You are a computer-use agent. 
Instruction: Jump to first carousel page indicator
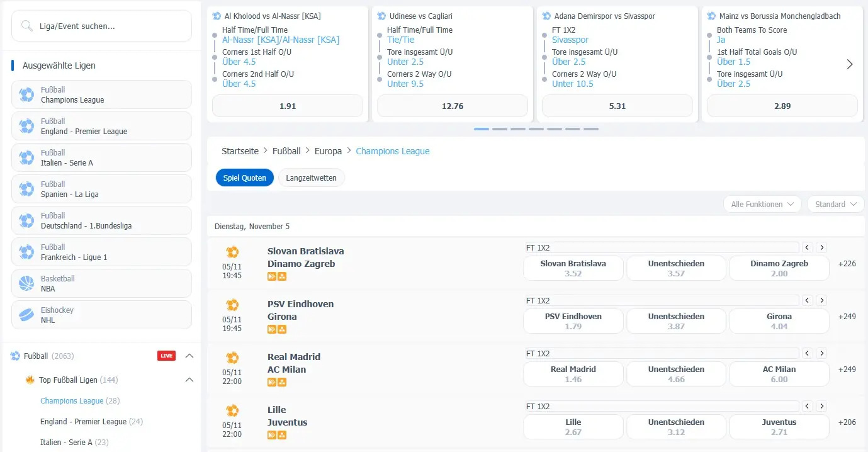[482, 129]
